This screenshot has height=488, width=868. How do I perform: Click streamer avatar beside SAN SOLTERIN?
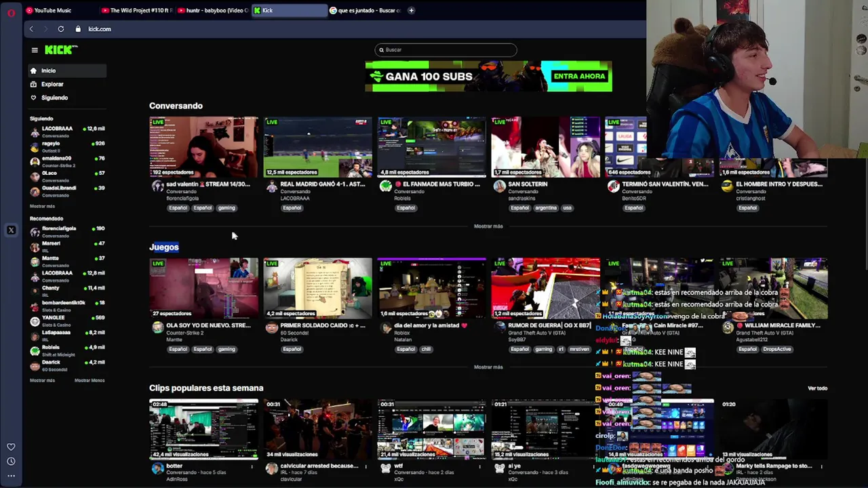click(500, 187)
